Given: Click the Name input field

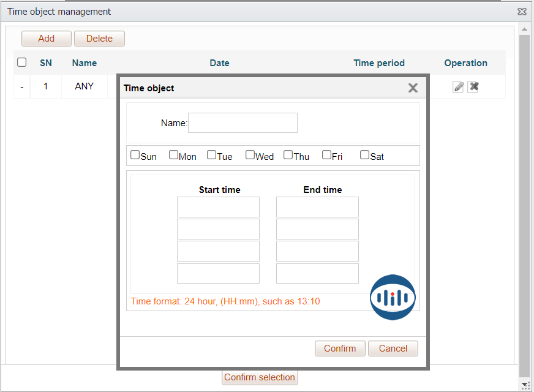Looking at the screenshot, I should point(243,123).
